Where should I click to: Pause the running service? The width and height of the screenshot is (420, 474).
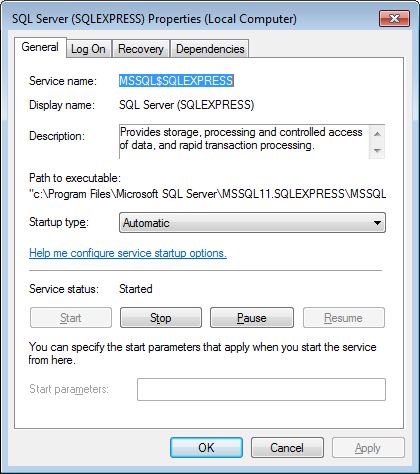pyautogui.click(x=252, y=318)
